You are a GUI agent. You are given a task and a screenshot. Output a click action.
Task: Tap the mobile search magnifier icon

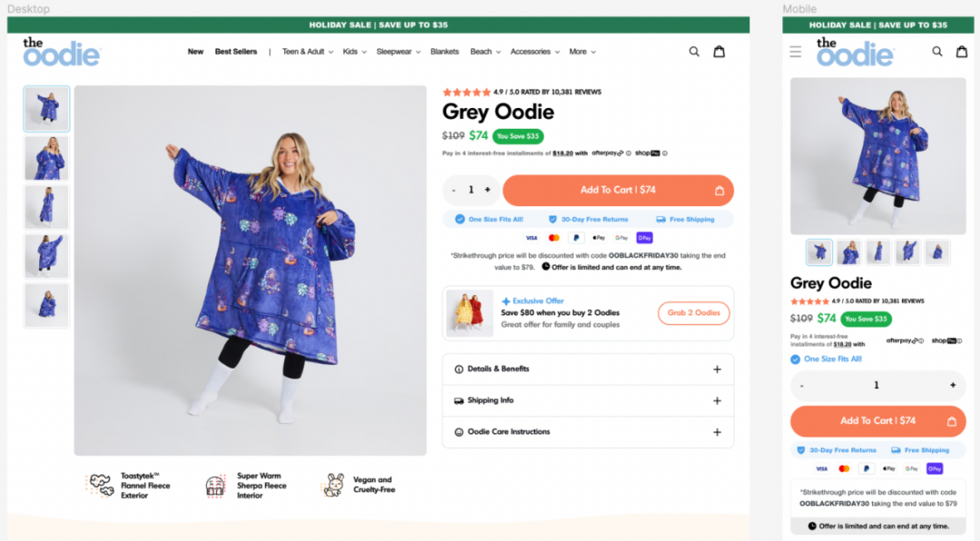pyautogui.click(x=936, y=51)
